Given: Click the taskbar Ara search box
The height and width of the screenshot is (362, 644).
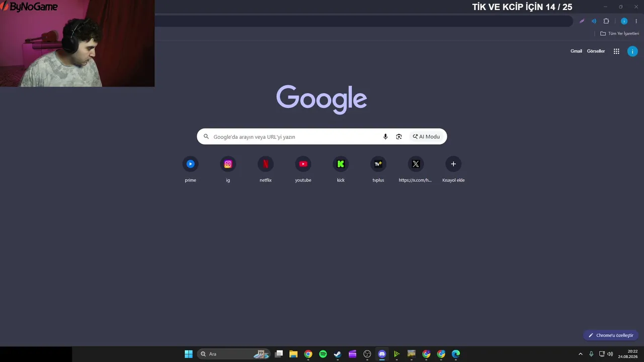Looking at the screenshot, I should (233, 354).
